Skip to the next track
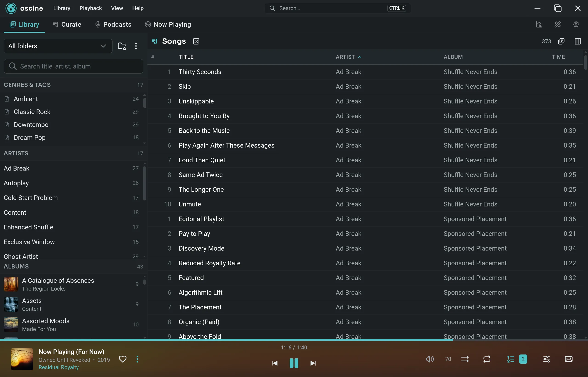Viewport: 588px width, 377px height. [313, 363]
